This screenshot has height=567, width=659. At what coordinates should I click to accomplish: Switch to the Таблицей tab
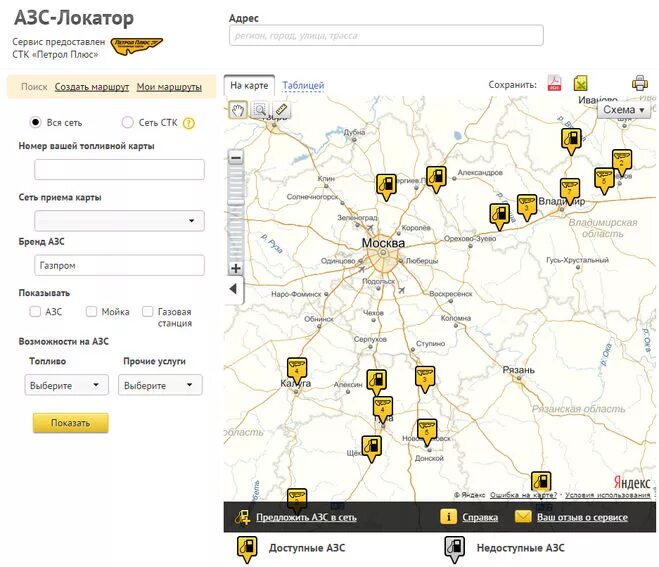click(x=303, y=85)
